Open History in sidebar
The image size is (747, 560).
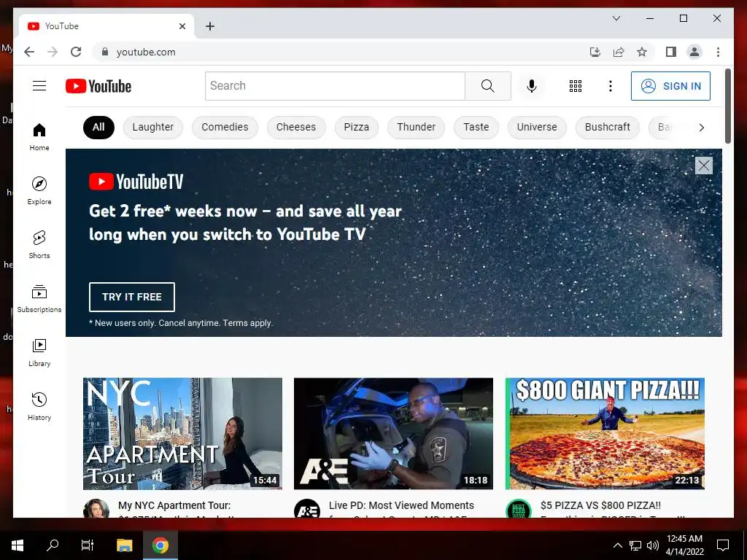[x=39, y=406]
